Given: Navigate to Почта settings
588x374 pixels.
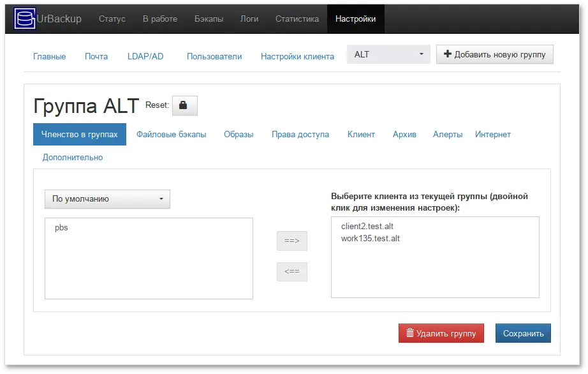Looking at the screenshot, I should pos(96,56).
